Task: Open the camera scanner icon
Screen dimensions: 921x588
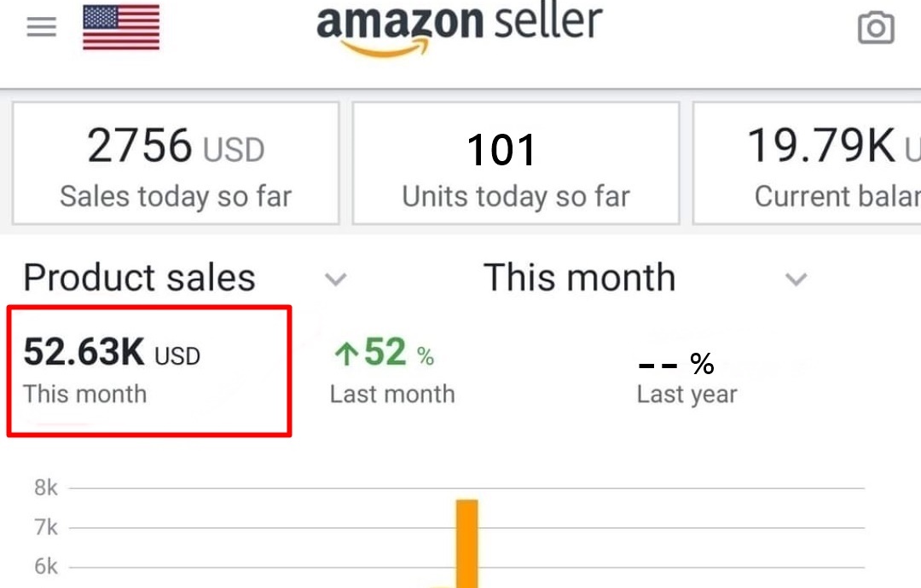Action: [x=875, y=29]
